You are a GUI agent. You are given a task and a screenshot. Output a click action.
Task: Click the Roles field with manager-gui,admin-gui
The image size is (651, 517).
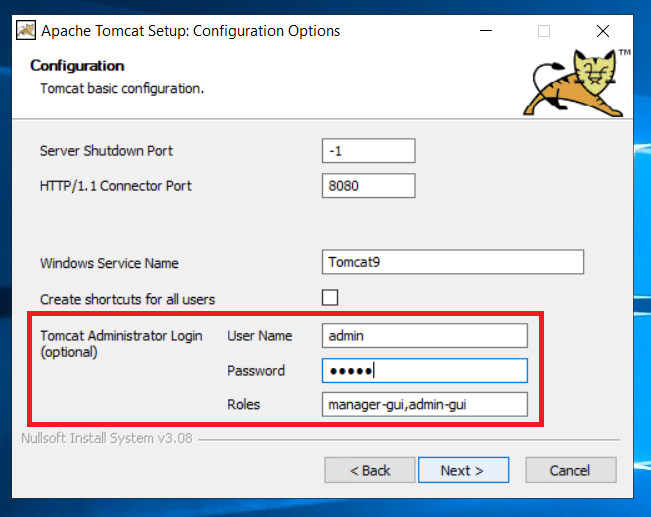425,404
